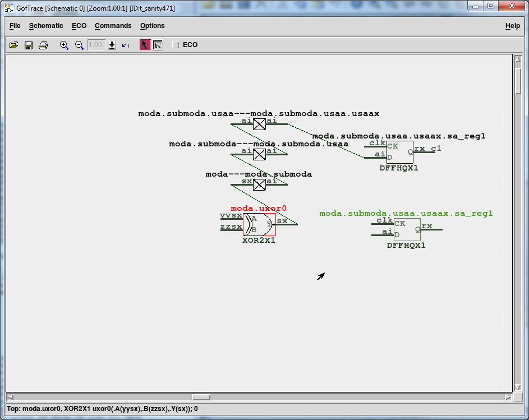
Task: Click the zoom value field showing 1.00
Action: (x=96, y=45)
